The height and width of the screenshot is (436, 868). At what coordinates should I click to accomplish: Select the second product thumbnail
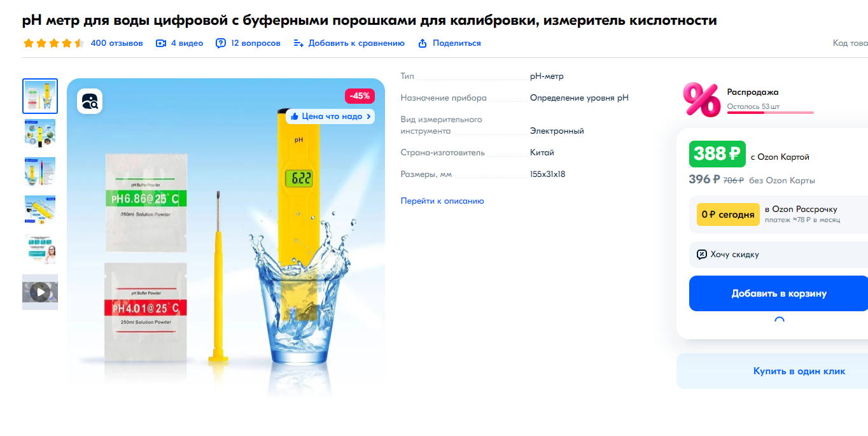pyautogui.click(x=40, y=134)
